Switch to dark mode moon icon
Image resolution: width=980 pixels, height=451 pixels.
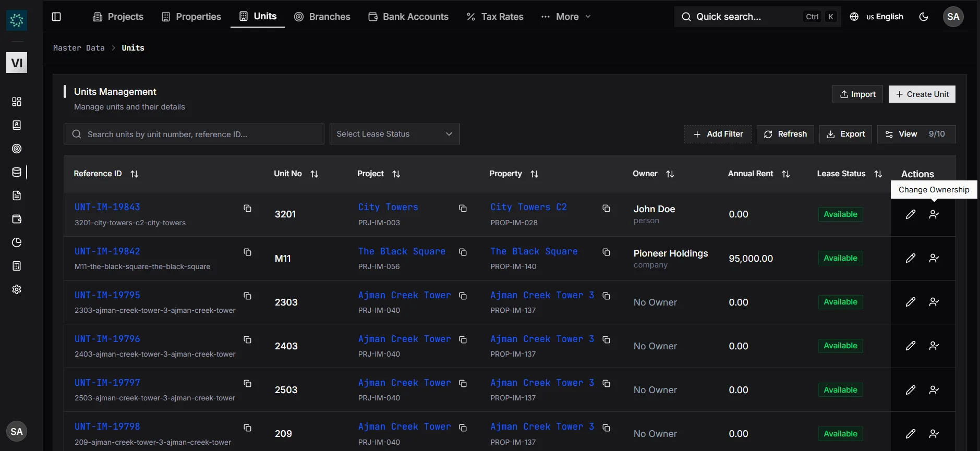(x=923, y=17)
